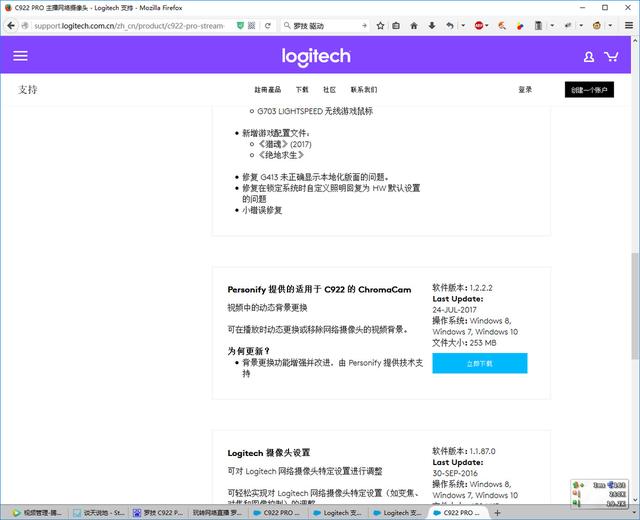
Task: Click the 文件大小: 253 MB text
Action: 464,343
